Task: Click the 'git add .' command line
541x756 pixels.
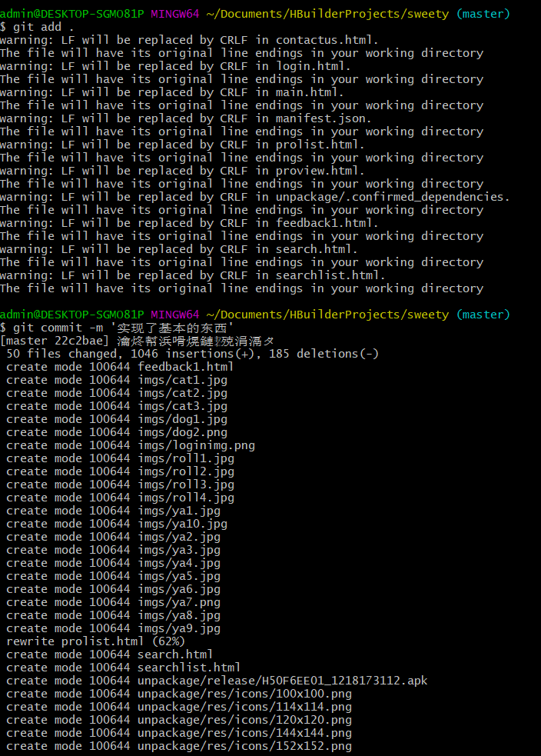Action: (37, 27)
